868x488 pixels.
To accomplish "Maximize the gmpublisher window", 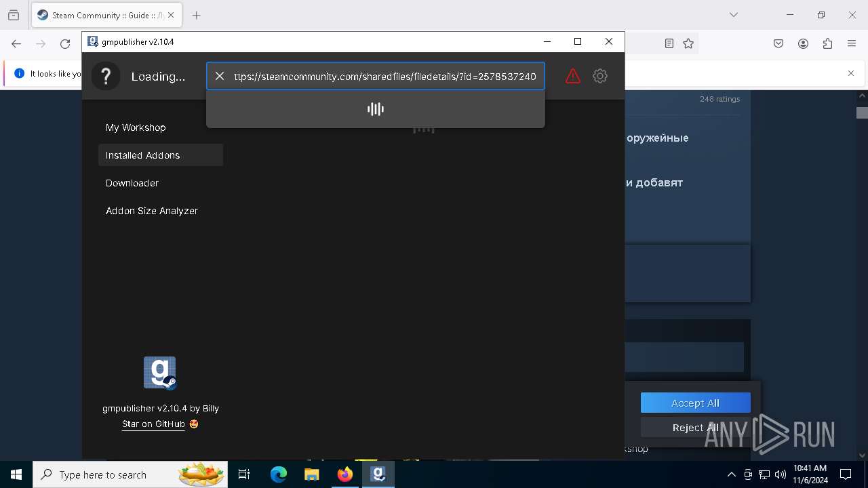I will [578, 41].
